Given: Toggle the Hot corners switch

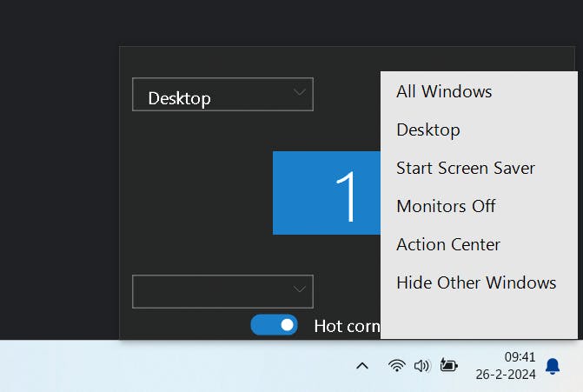Looking at the screenshot, I should tap(274, 325).
